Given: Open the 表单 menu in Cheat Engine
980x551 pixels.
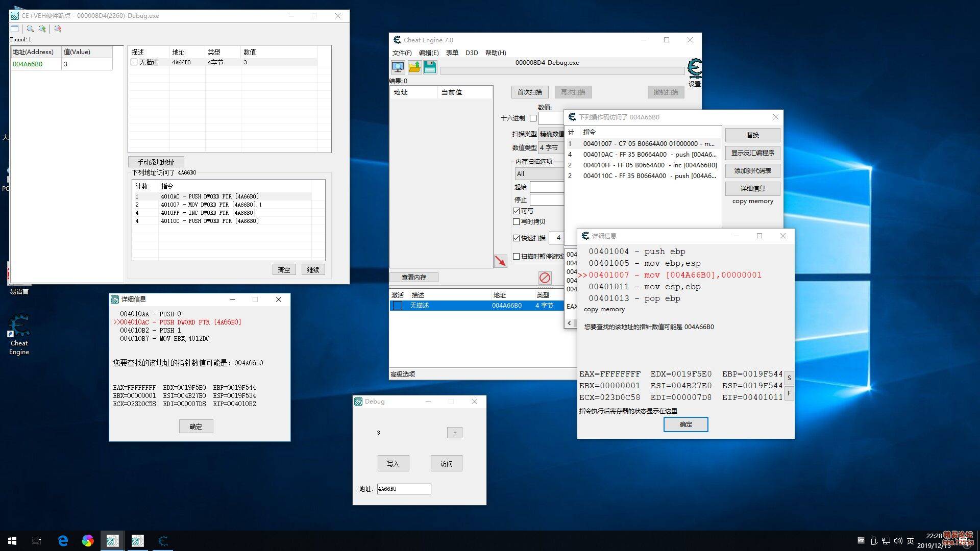Looking at the screenshot, I should (452, 53).
